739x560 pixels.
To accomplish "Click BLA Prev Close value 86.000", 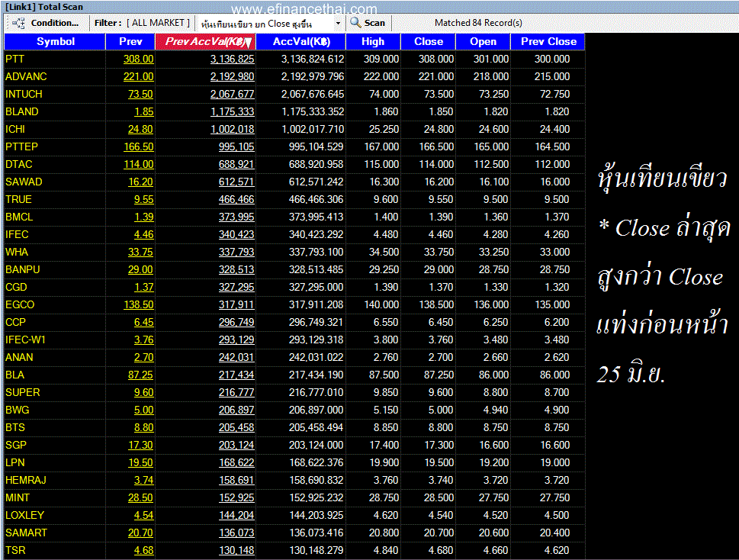I will 554,375.
